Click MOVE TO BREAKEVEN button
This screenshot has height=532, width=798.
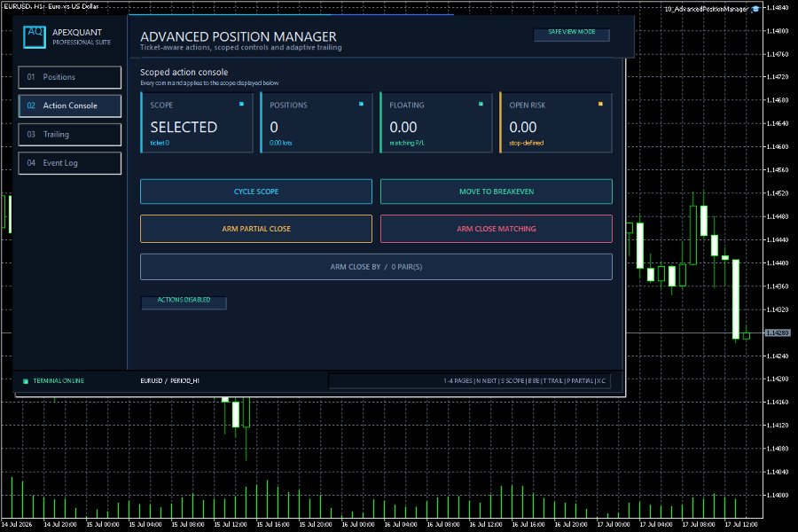(x=497, y=192)
